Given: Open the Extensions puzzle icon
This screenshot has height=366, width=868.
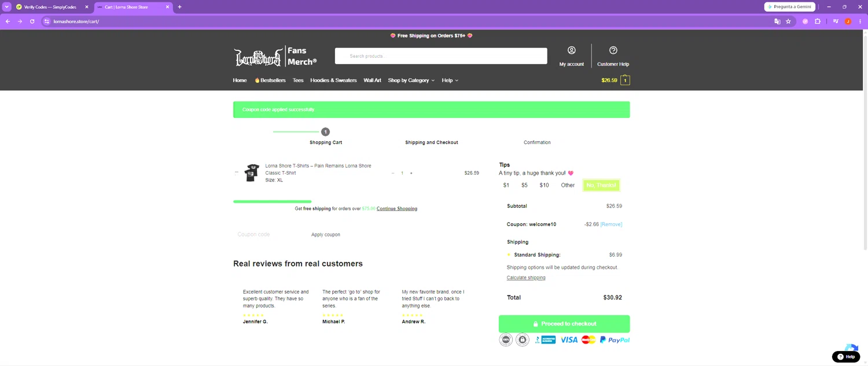Looking at the screenshot, I should 818,21.
